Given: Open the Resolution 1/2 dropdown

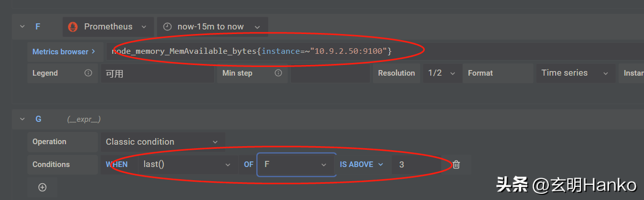Looking at the screenshot, I should click(442, 73).
